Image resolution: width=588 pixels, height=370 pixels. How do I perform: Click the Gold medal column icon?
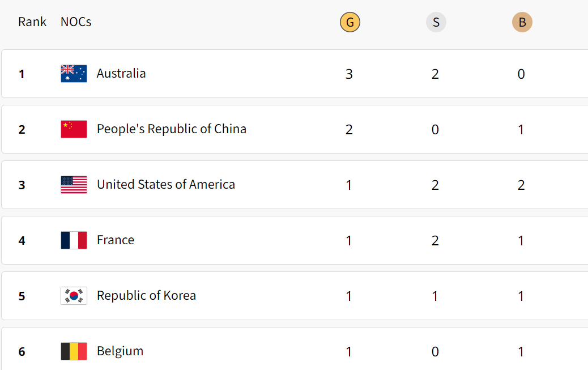point(350,22)
